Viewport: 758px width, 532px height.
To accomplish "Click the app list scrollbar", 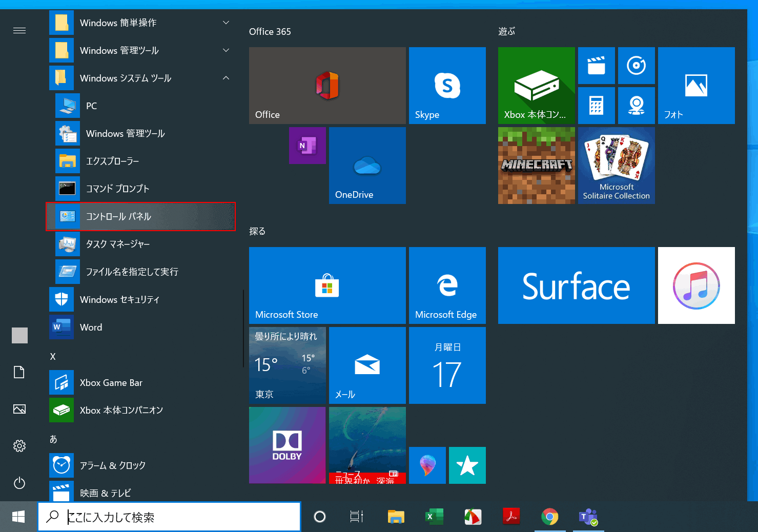I will [243, 328].
